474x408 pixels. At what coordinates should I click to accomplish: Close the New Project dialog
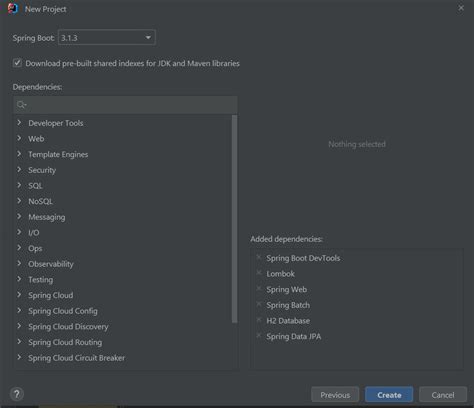pyautogui.click(x=461, y=8)
